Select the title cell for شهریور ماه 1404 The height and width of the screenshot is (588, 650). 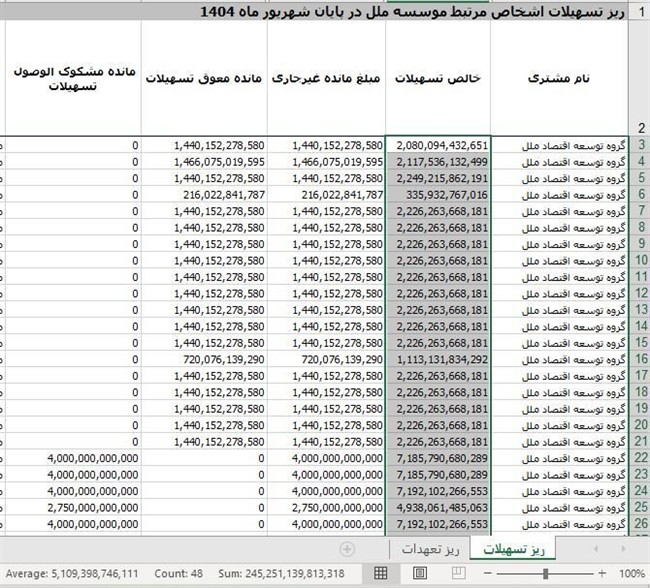314,12
